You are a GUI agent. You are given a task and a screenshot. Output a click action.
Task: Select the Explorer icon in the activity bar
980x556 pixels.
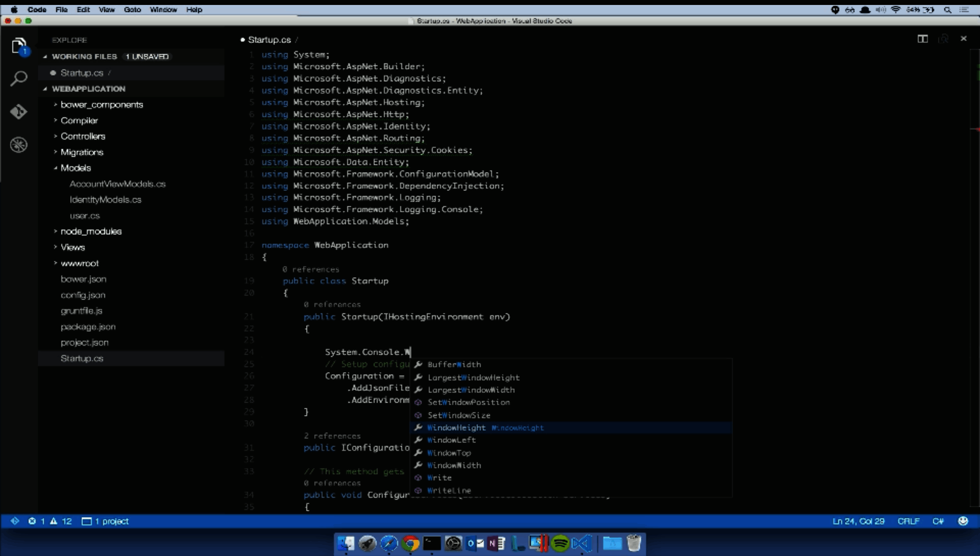[18, 45]
